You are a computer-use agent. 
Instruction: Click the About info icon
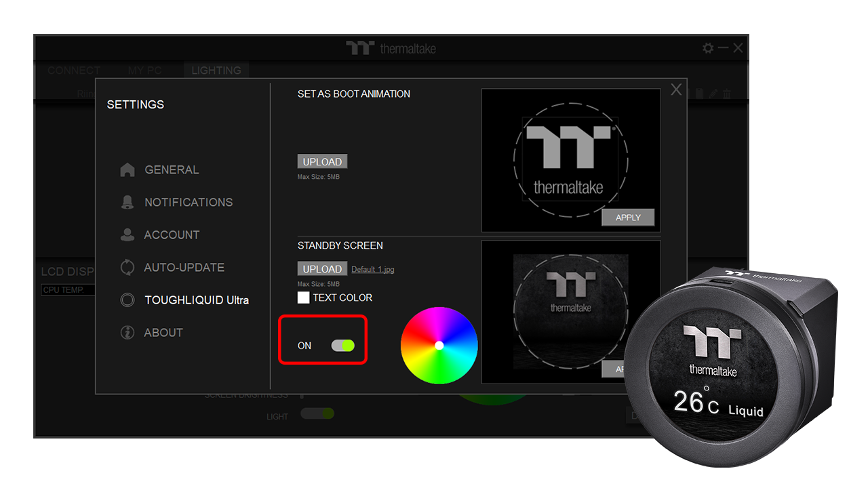pos(127,333)
